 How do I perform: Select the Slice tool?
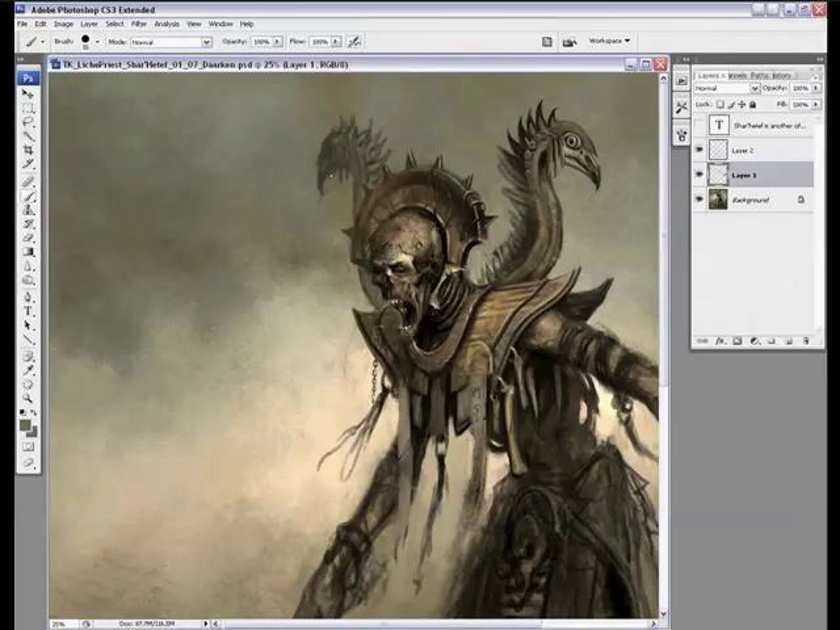(28, 164)
